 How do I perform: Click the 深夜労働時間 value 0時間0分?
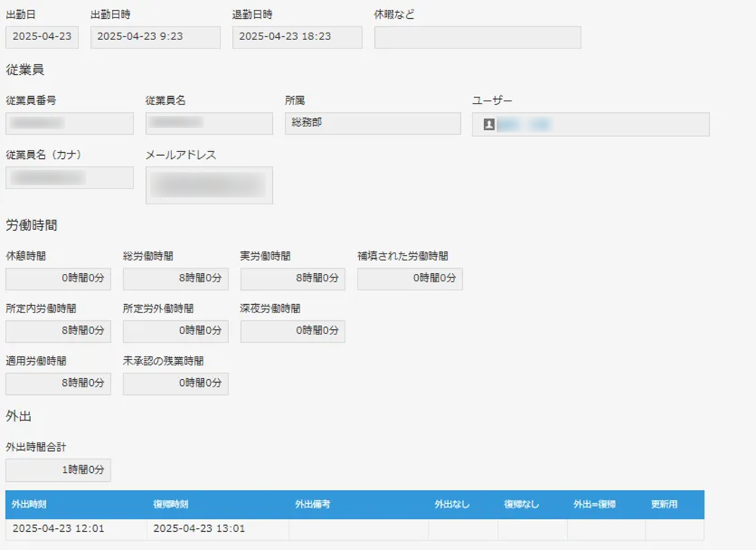coord(293,331)
